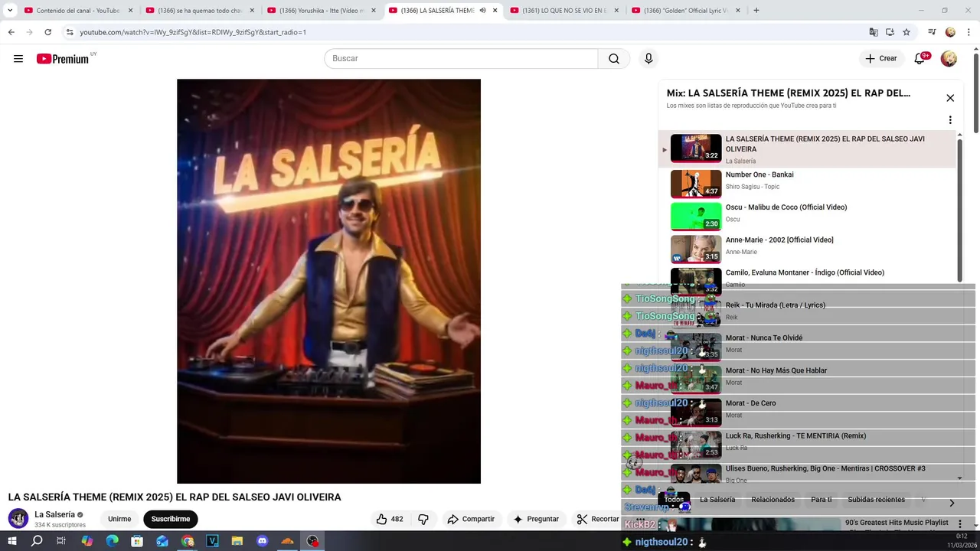Select the La Salsería filter chip
Screen dimensions: 980x551
[717, 500]
